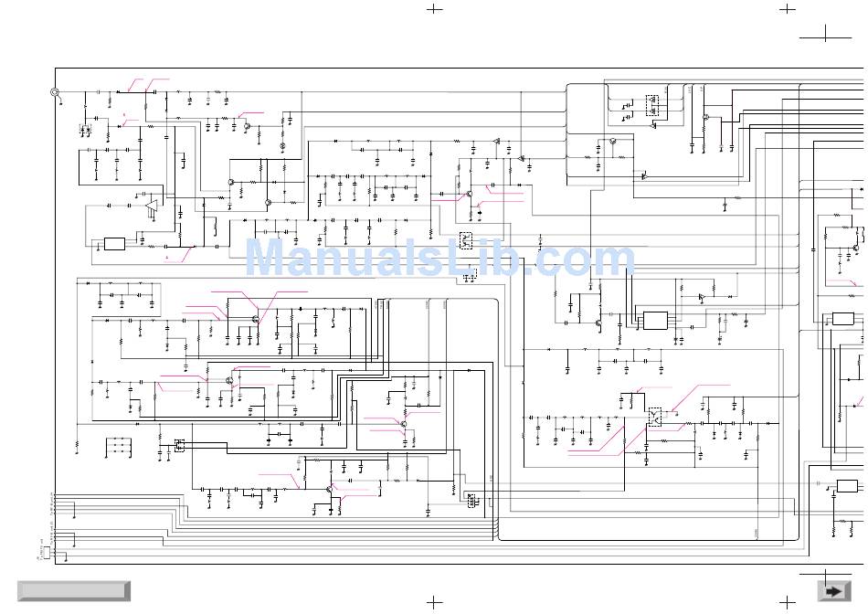Click the op-amp triangle symbol
868x614 pixels.
(151, 206)
